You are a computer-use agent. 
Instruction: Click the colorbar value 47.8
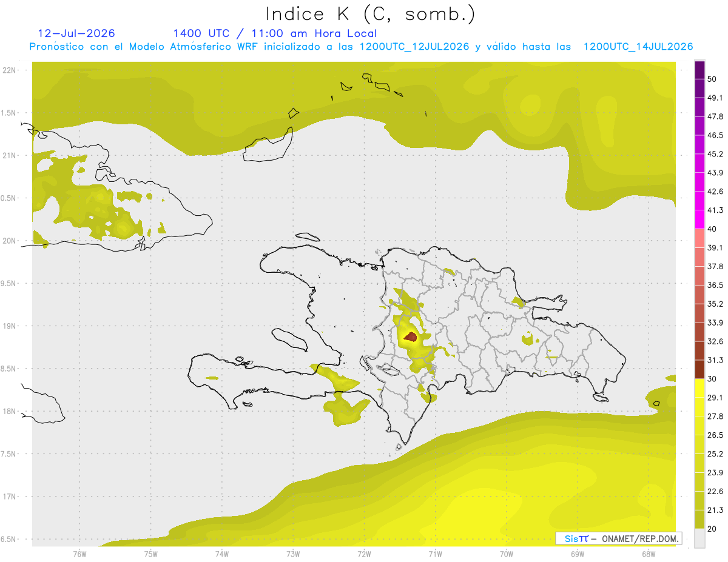click(x=715, y=116)
